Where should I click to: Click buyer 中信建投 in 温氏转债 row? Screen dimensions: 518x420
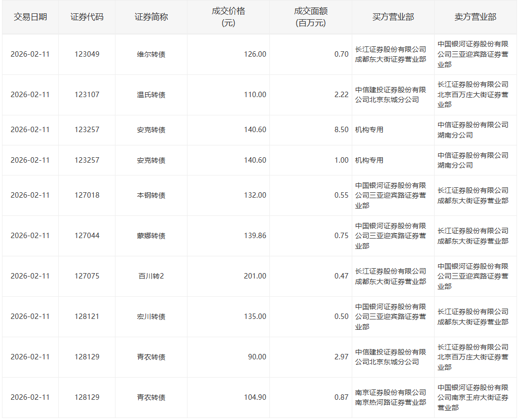[x=391, y=95]
